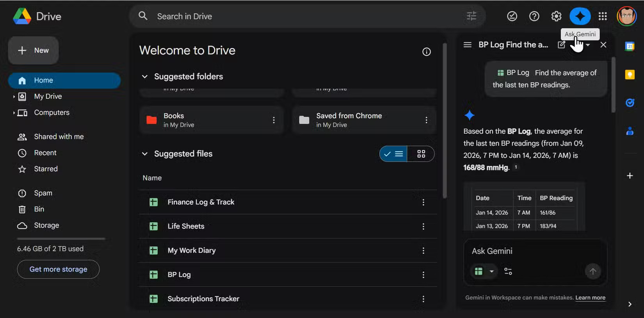Open Google Tasks side panel
Viewport: 644px width, 318px height.
pyautogui.click(x=630, y=103)
